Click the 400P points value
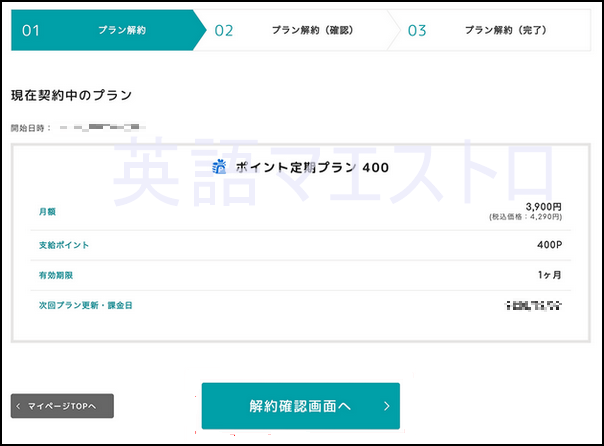Image resolution: width=604 pixels, height=446 pixels. 549,245
